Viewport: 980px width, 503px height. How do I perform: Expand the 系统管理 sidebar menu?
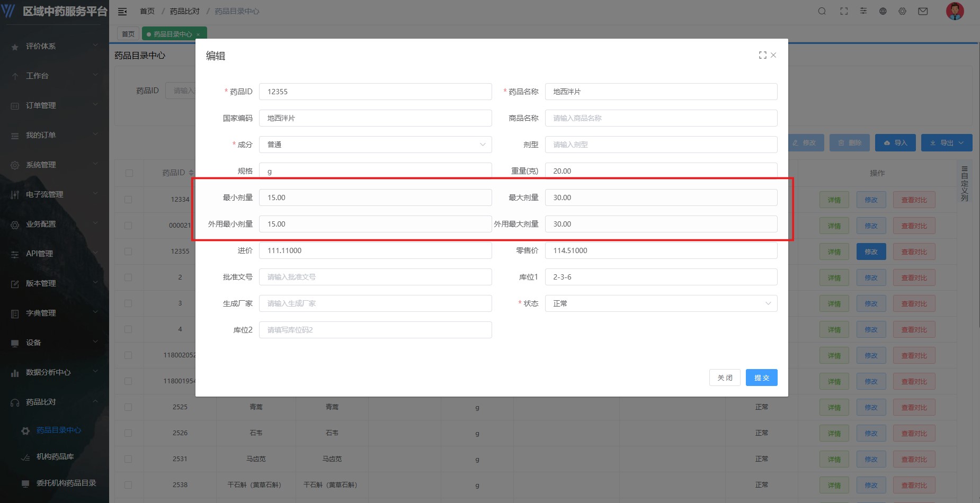(54, 165)
